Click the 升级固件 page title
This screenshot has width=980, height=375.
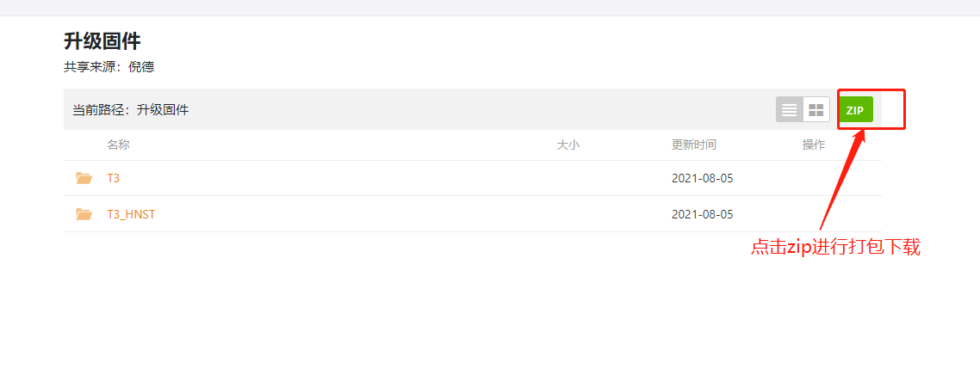[102, 40]
